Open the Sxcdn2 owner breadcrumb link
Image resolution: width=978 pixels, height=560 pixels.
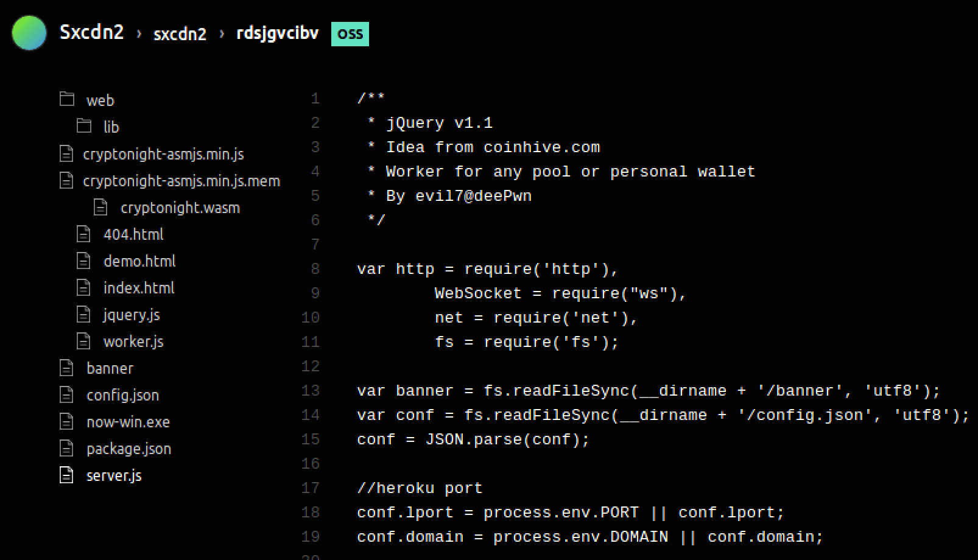[91, 32]
